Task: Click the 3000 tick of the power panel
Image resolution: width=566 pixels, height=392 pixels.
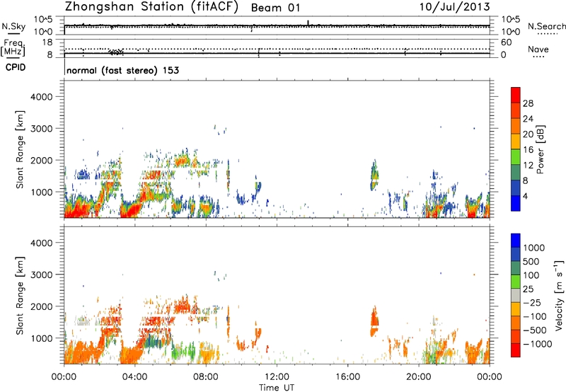Action: pos(42,129)
